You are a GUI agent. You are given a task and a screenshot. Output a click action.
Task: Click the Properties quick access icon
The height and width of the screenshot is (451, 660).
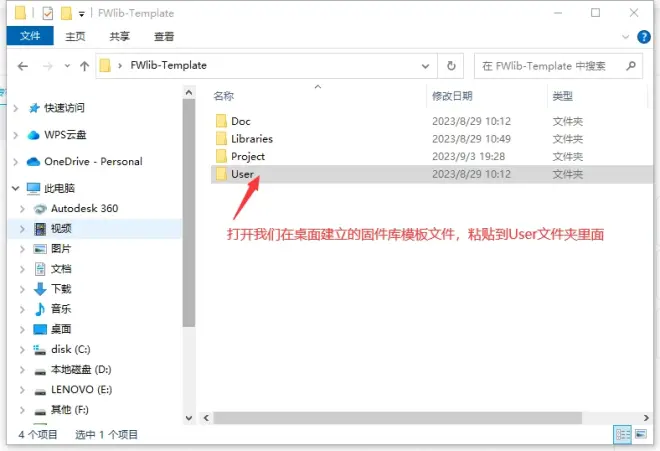[x=48, y=13]
